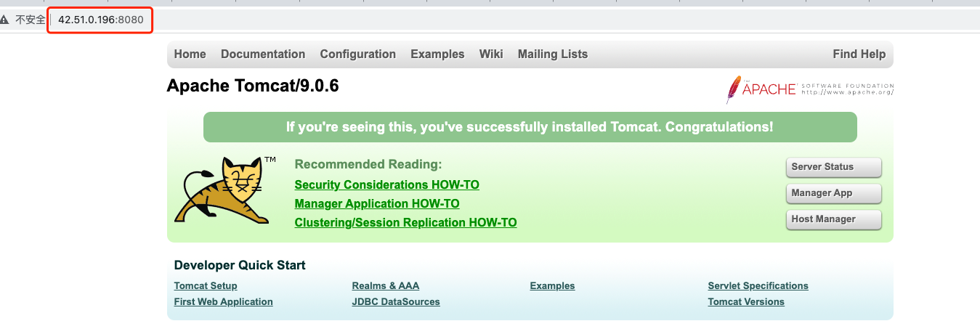Click the Host Manager button
Image resolution: width=980 pixels, height=321 pixels.
(833, 219)
